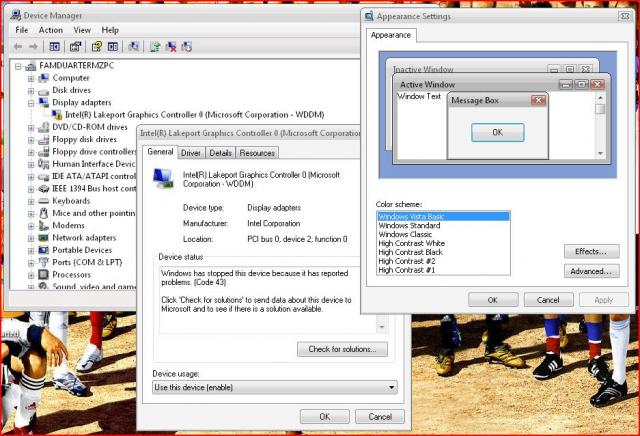Click the Forward arrow in Device Manager toolbar

33,47
